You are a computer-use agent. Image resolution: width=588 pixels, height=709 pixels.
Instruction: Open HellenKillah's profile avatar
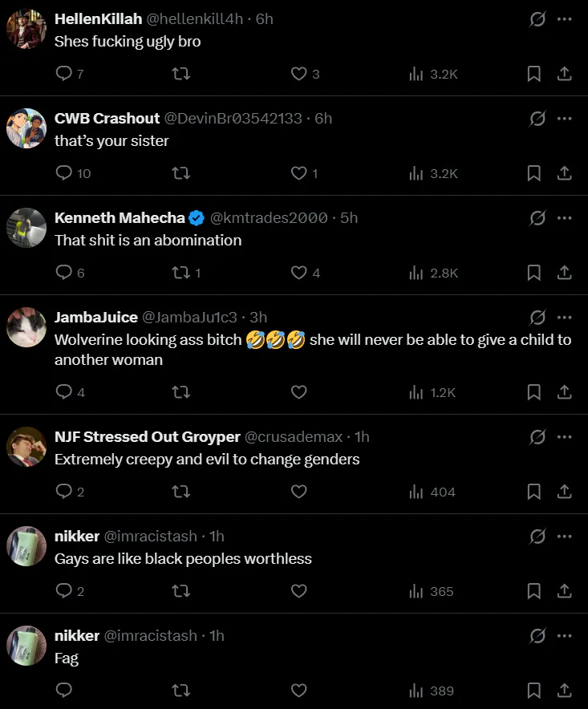[x=26, y=30]
